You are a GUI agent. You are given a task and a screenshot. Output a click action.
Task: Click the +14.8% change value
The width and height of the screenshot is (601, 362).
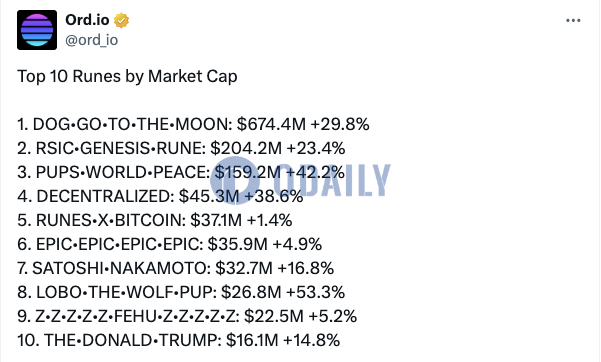(311, 341)
